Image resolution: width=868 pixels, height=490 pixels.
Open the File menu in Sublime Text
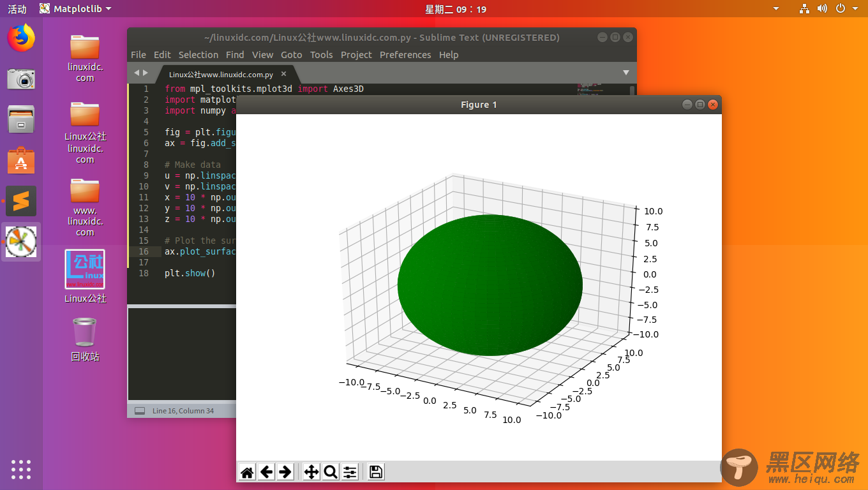pyautogui.click(x=138, y=55)
